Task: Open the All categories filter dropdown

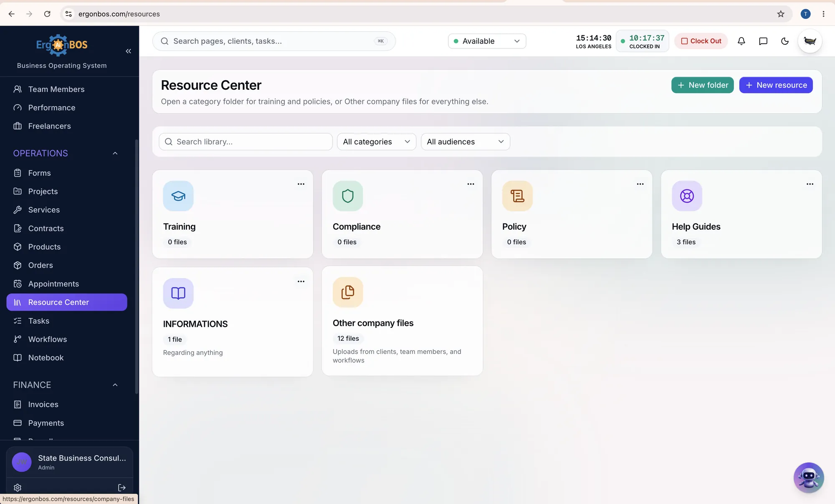Action: [376, 142]
